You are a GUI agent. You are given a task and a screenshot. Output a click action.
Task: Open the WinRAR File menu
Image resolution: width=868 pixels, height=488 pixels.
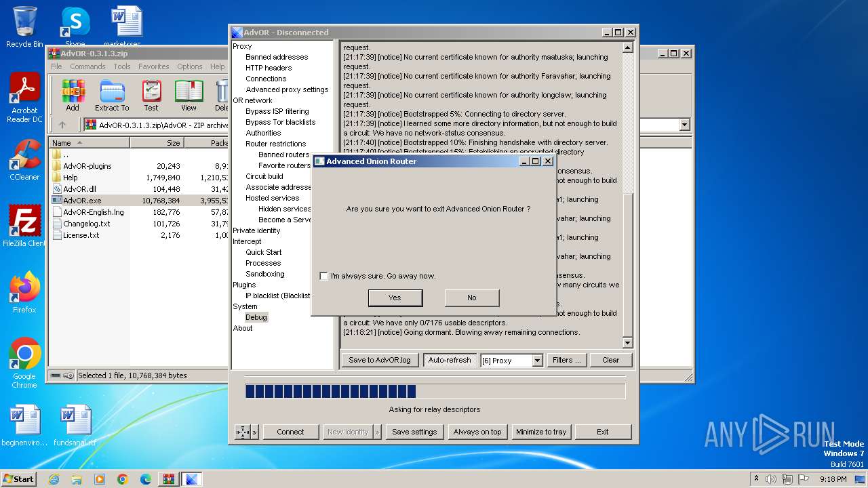(x=56, y=66)
